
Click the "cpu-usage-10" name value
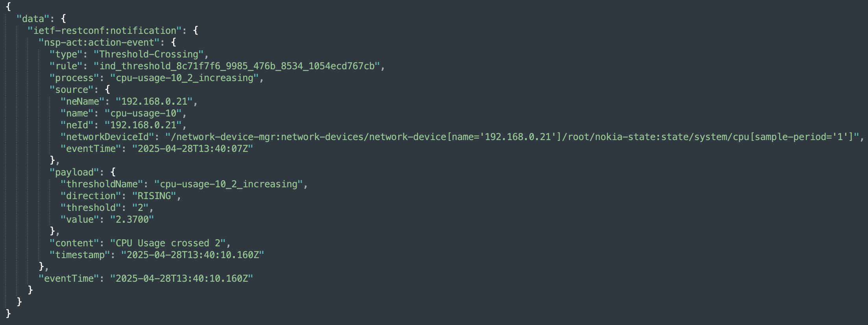click(x=143, y=113)
